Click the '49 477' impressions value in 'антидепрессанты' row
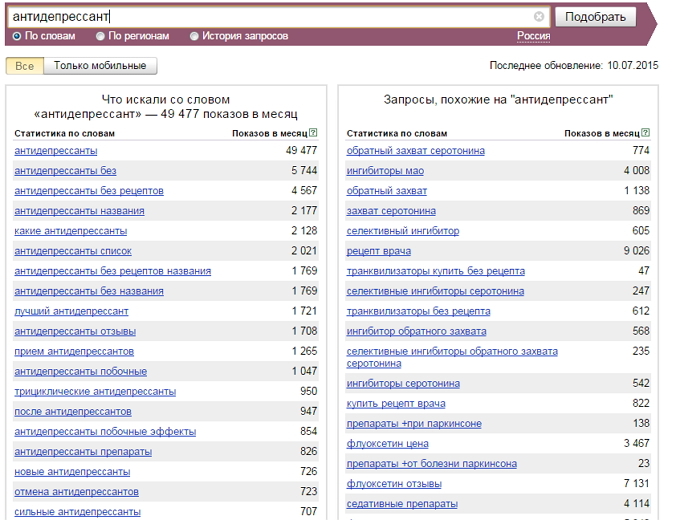The height and width of the screenshot is (520, 680). 301,150
